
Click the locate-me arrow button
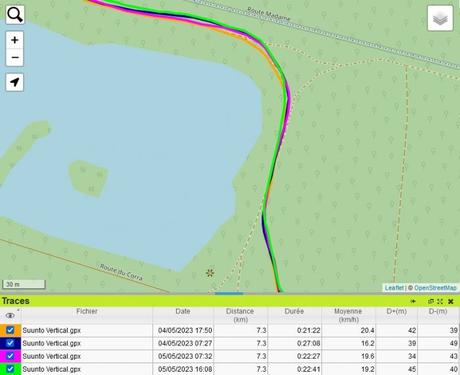tap(15, 82)
